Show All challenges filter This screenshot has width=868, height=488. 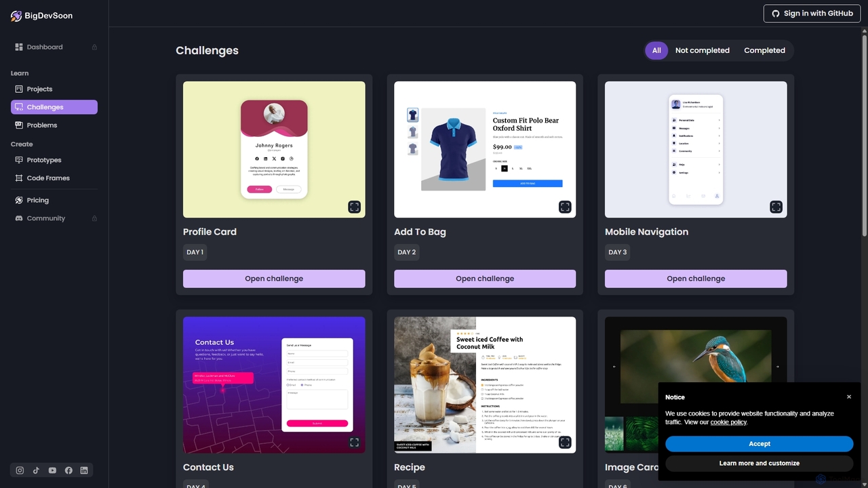pos(656,50)
